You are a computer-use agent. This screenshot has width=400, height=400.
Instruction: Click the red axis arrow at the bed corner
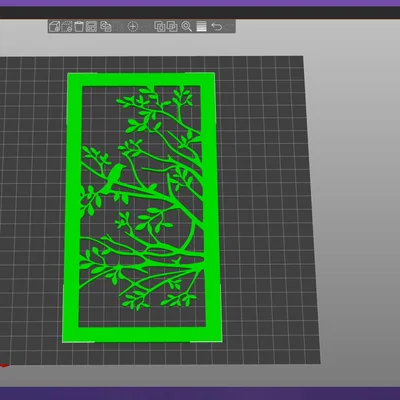(4, 365)
